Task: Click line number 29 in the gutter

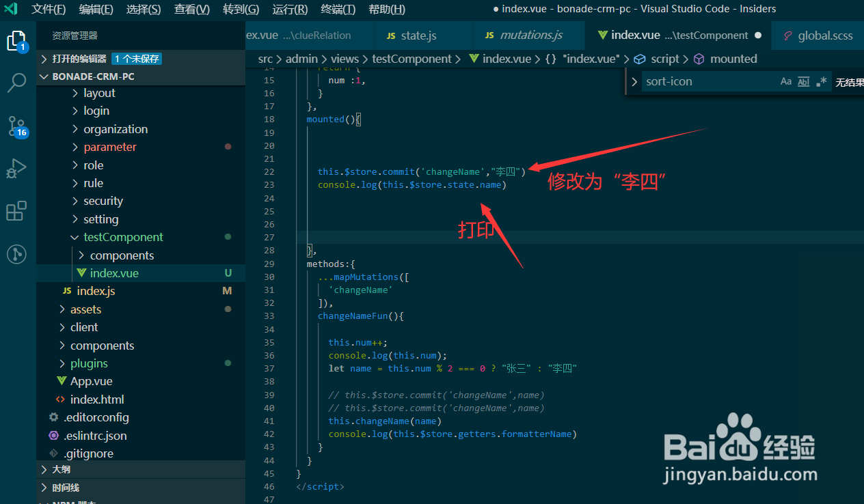Action: point(269,264)
